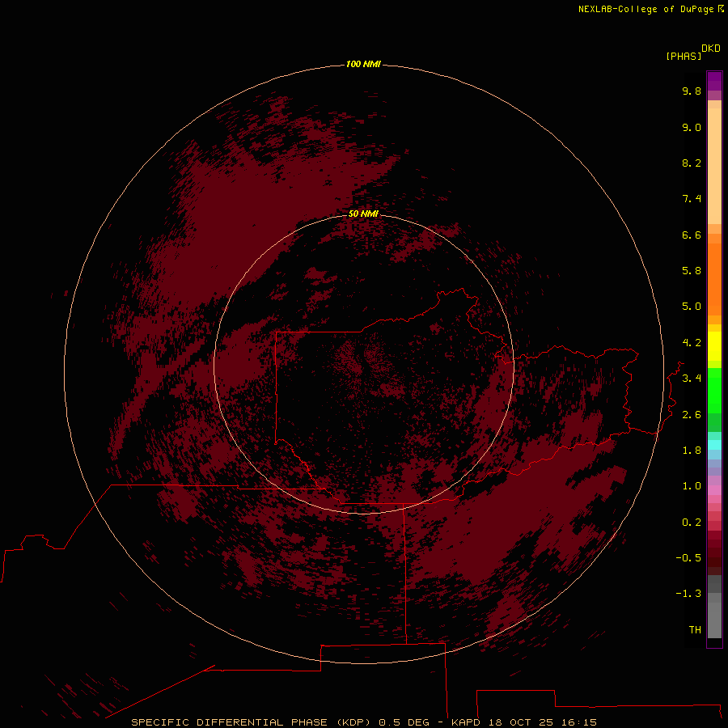The height and width of the screenshot is (728, 728).
Task: Click the 100 NMI range ring label
Action: (363, 64)
